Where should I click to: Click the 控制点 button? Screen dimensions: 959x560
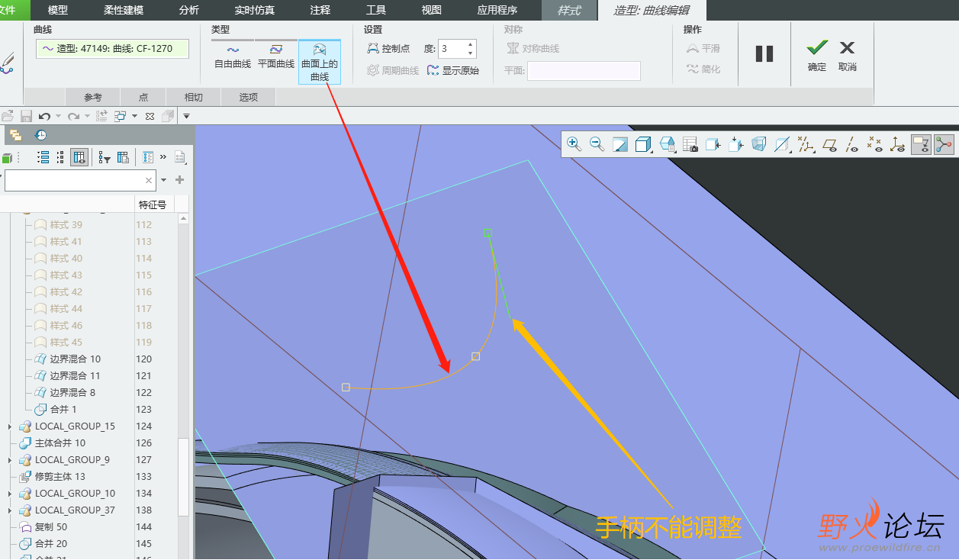point(388,49)
